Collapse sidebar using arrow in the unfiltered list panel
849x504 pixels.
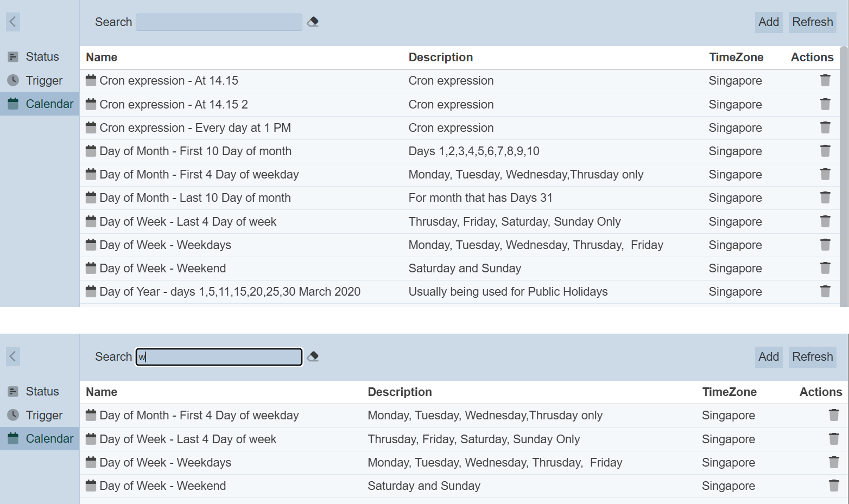(x=13, y=22)
